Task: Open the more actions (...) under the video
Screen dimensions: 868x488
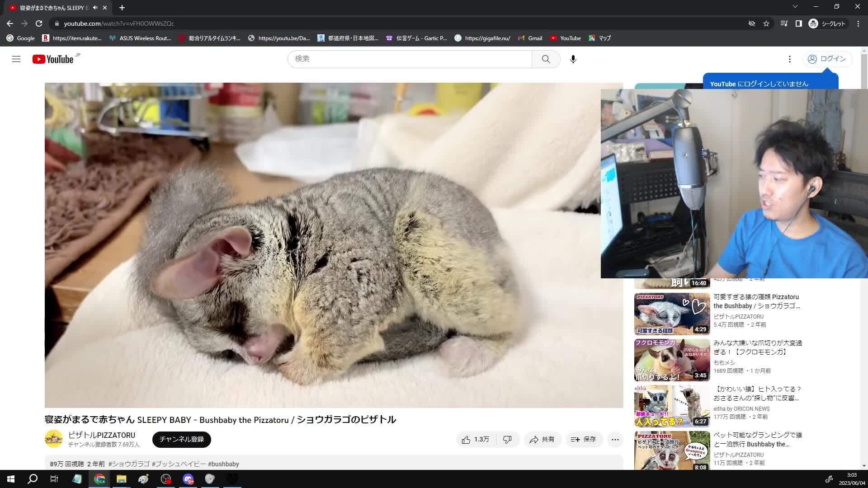Action: (615, 439)
